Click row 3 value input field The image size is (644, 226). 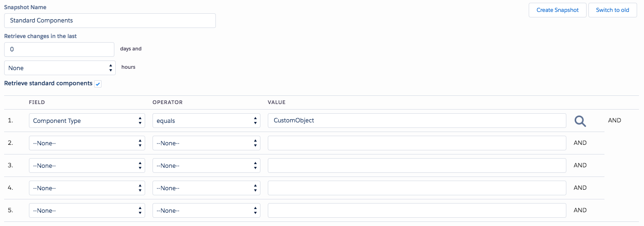pos(417,165)
